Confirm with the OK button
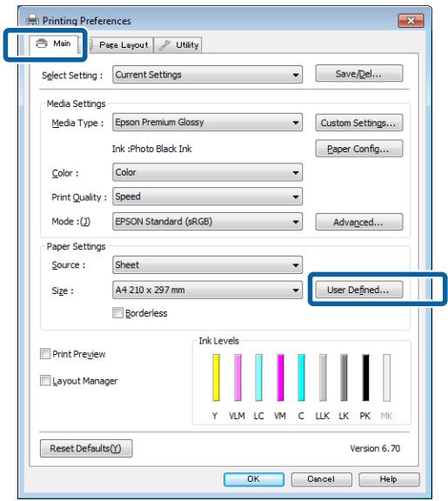This screenshot has width=448, height=501. 254,479
